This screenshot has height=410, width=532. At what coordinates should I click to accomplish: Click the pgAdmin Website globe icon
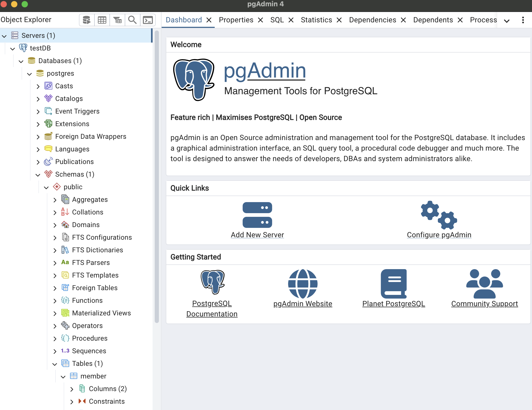pyautogui.click(x=303, y=284)
